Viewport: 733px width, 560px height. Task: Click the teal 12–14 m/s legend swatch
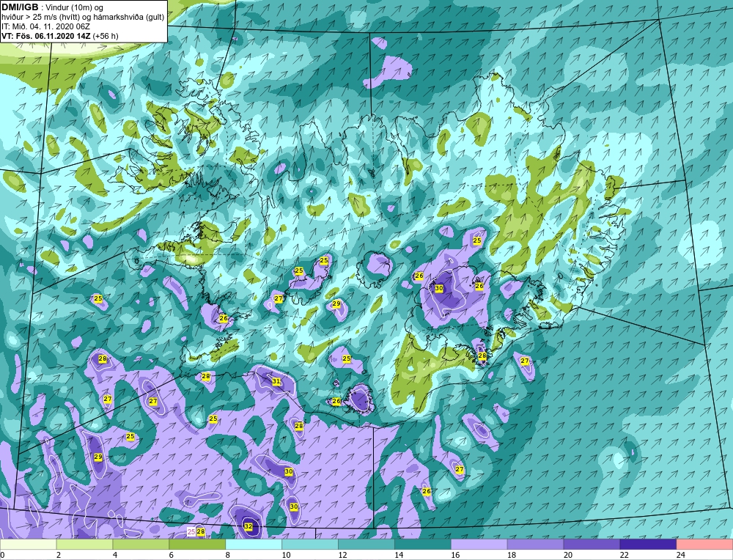(366, 545)
